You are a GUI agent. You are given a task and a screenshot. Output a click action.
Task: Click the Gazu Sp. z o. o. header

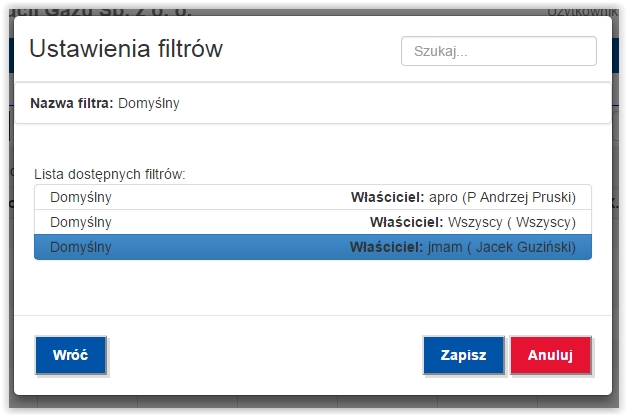click(118, 12)
